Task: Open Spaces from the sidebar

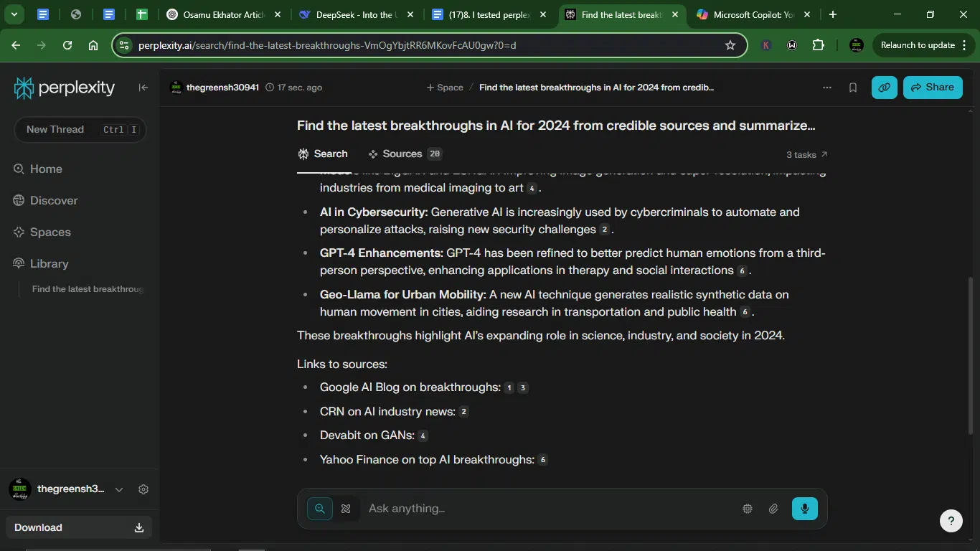Action: pyautogui.click(x=42, y=232)
